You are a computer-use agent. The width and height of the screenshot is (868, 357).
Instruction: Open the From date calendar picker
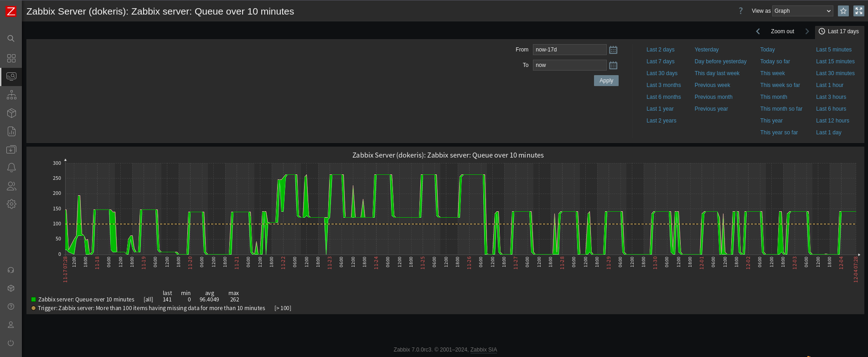(613, 50)
